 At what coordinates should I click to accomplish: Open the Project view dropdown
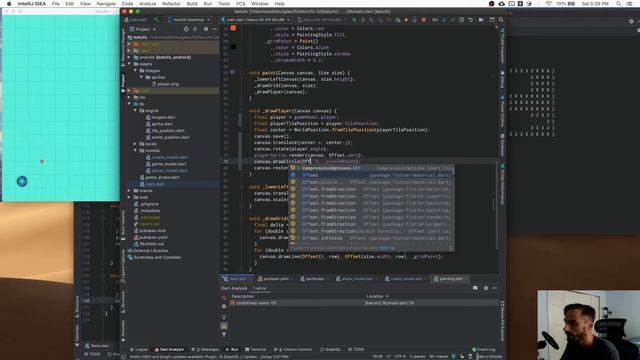(x=142, y=29)
